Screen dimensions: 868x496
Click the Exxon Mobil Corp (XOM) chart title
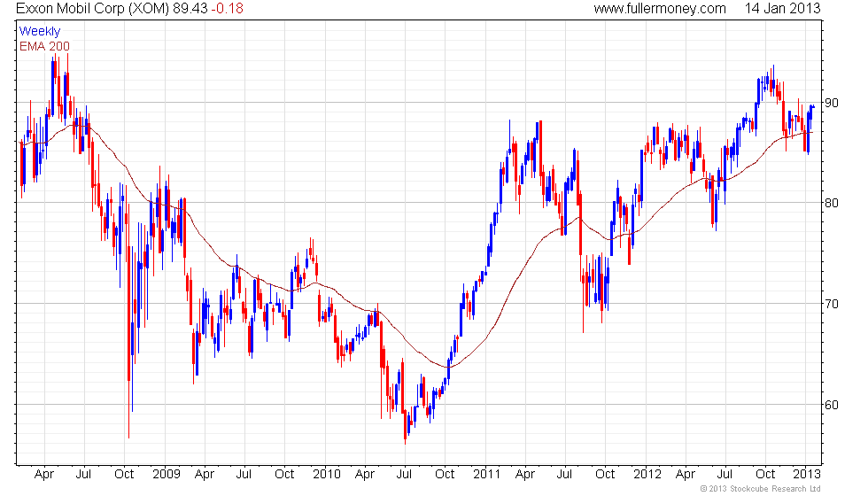point(93,8)
